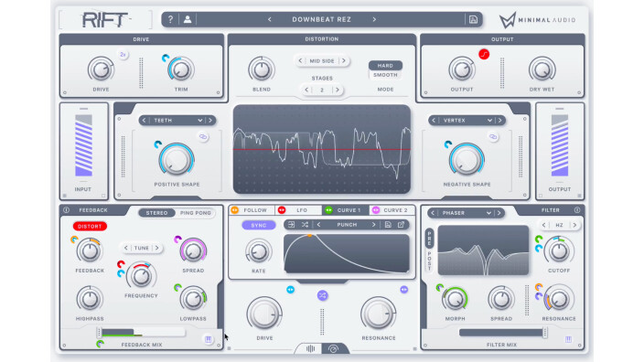The width and height of the screenshot is (644, 362).
Task: Save the Punch curve preset icon
Action: point(388,225)
